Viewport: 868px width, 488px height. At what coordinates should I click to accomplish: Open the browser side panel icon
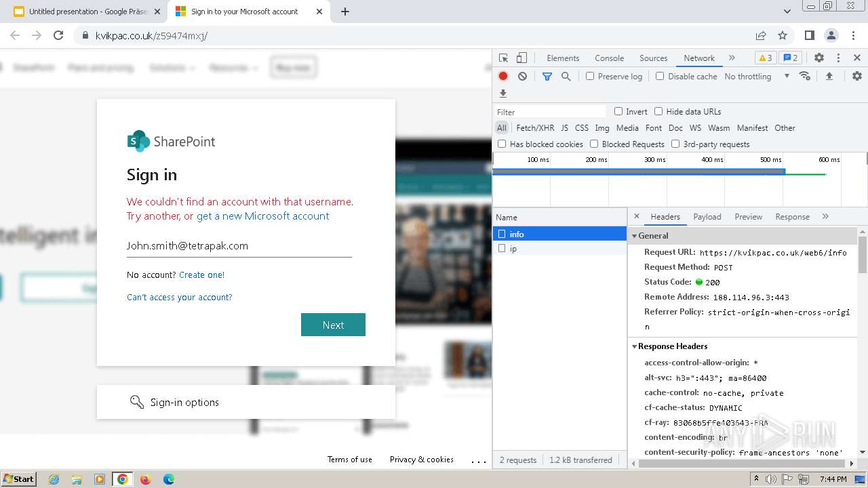(810, 35)
